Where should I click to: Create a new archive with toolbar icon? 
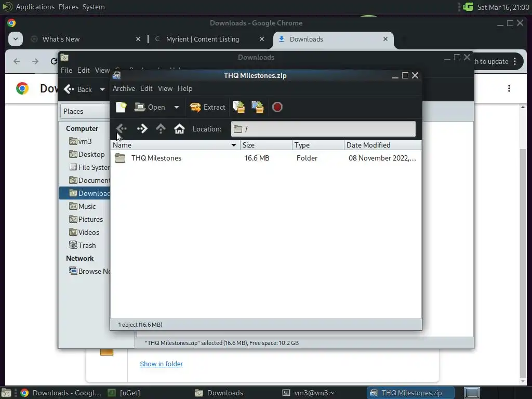point(121,107)
